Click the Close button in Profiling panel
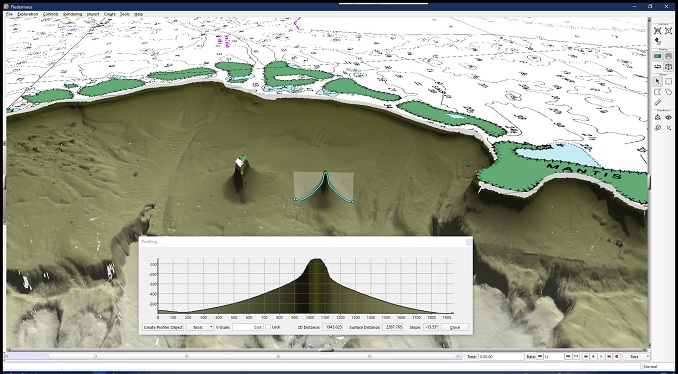678x374 pixels. (454, 327)
